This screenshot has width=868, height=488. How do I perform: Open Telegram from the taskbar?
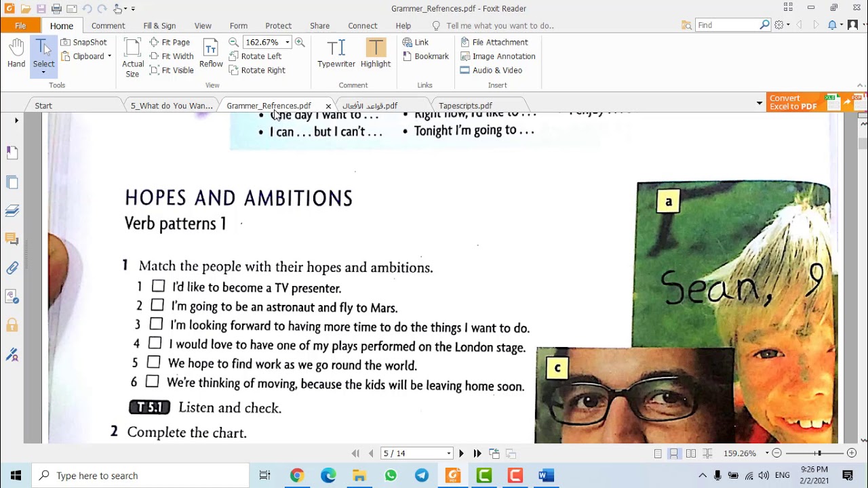point(422,476)
